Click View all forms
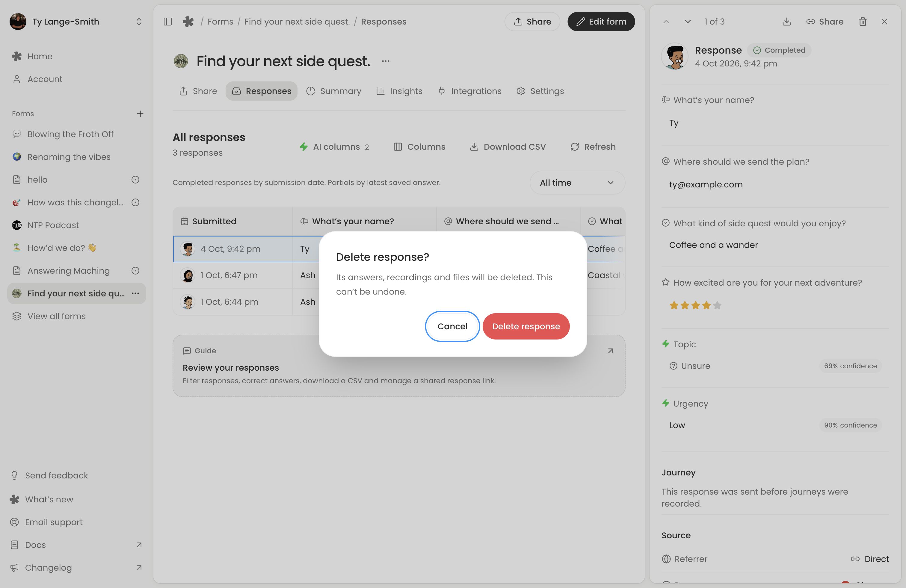The image size is (906, 588). 76,316
